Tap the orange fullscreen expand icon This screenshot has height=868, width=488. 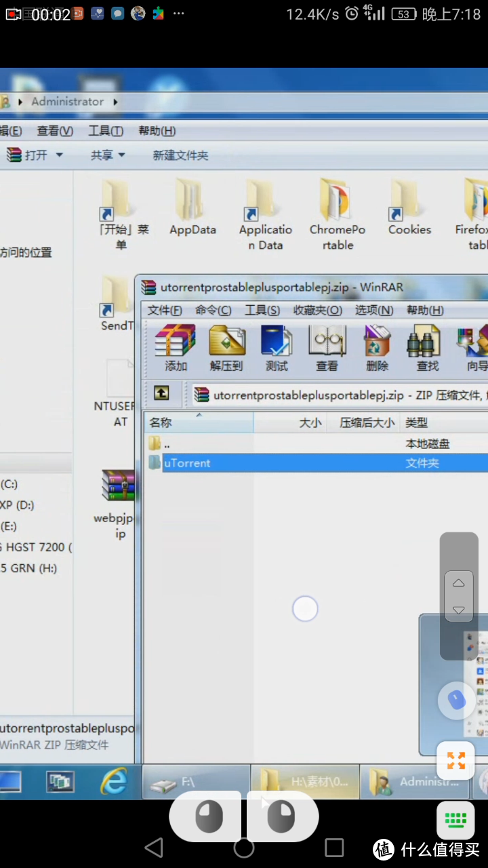pos(456,761)
